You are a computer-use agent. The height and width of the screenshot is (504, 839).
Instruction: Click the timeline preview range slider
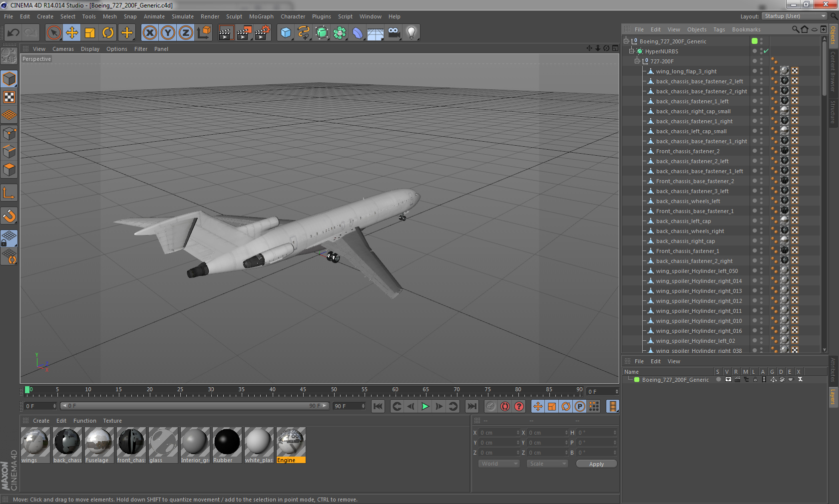(195, 406)
